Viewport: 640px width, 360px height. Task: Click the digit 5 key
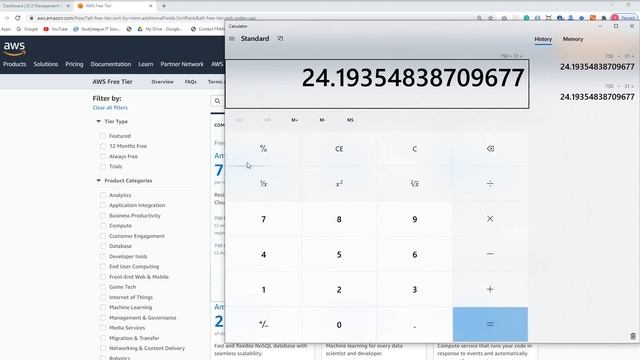339,254
